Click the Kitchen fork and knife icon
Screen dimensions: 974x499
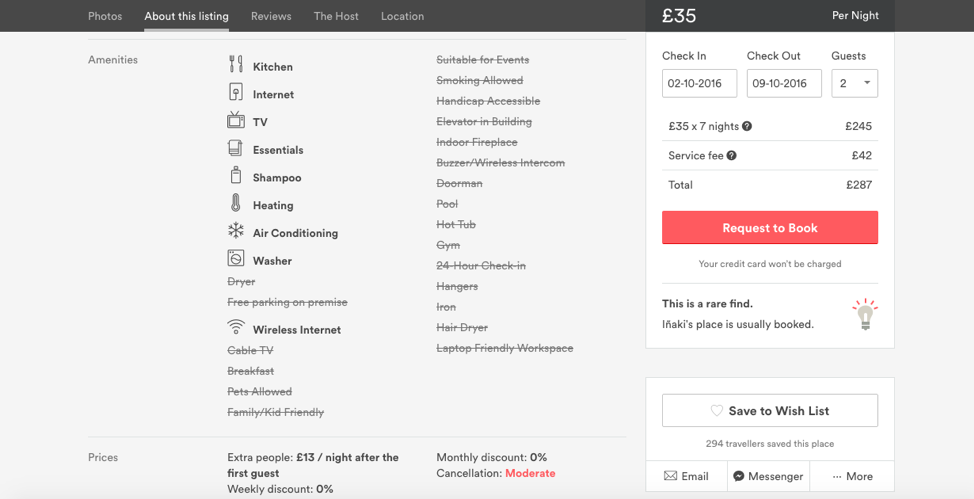[x=235, y=64]
